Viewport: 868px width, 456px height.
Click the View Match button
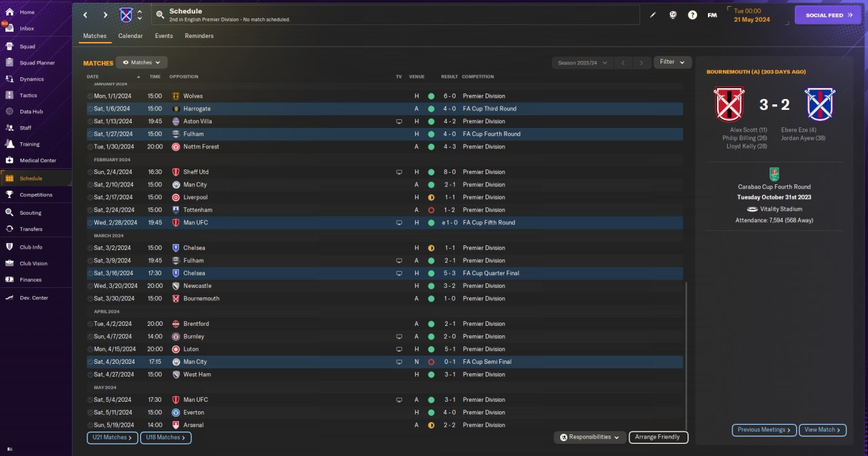pyautogui.click(x=823, y=430)
